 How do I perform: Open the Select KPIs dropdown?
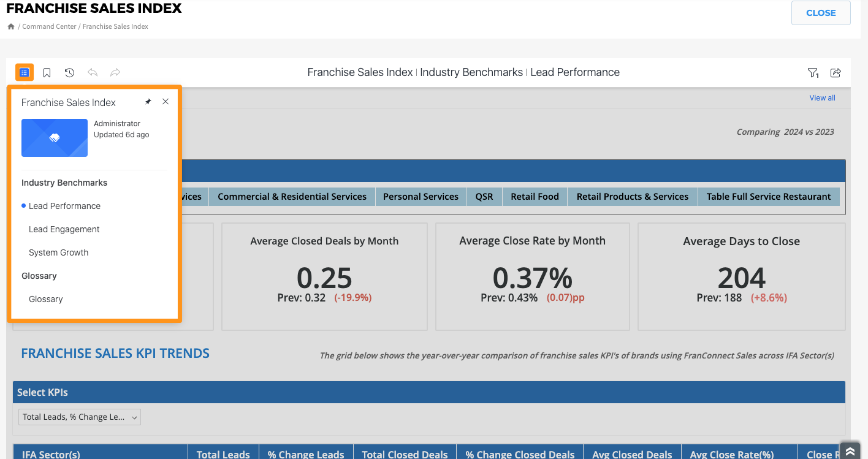(x=80, y=417)
